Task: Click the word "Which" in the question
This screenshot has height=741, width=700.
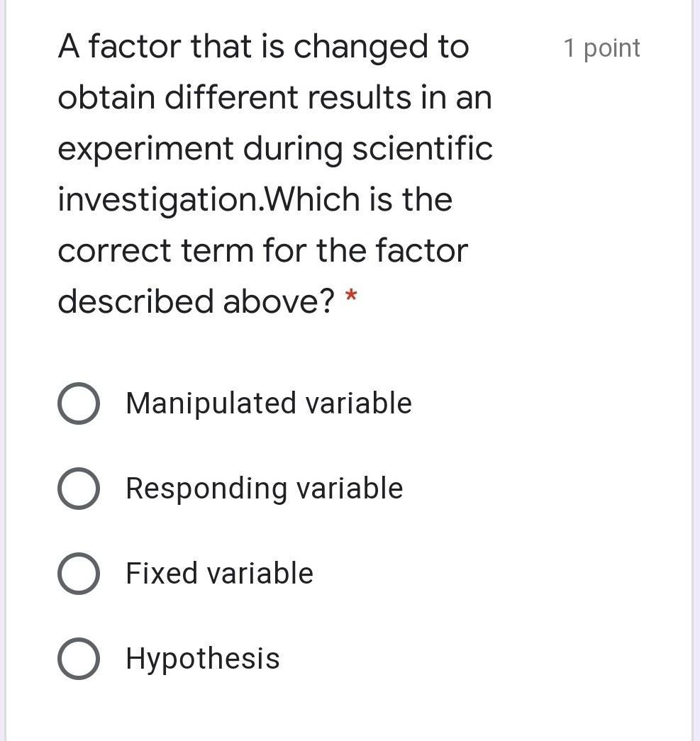Action: [312, 200]
